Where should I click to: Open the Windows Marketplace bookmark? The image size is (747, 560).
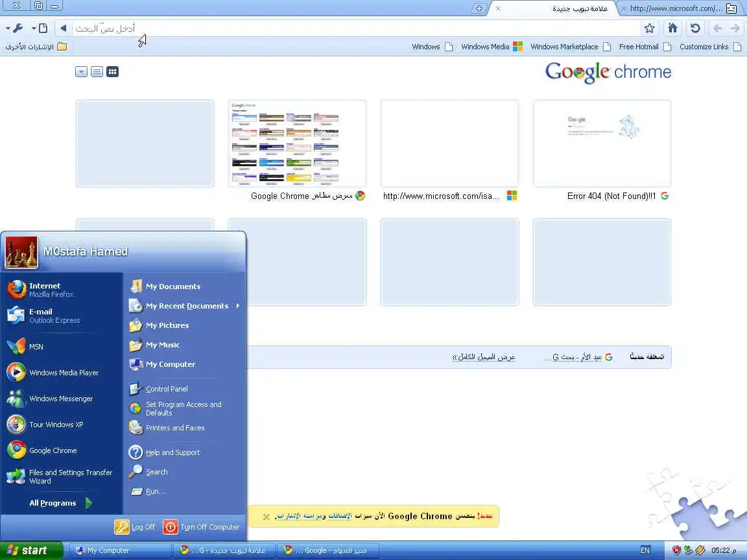[571, 47]
